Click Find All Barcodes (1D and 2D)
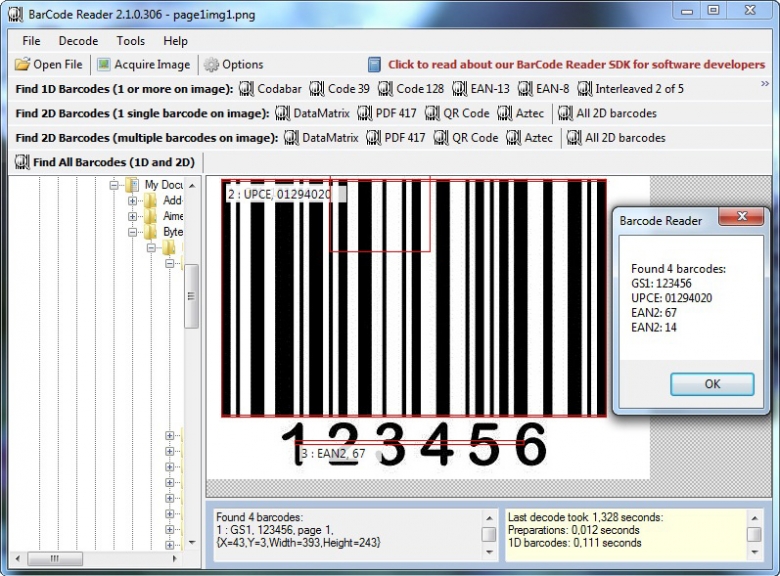780x576 pixels. tap(105, 162)
